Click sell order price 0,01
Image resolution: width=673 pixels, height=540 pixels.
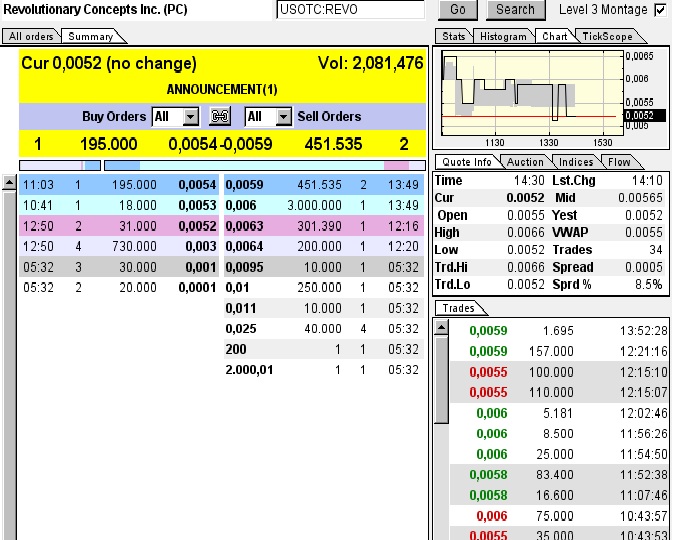click(237, 288)
